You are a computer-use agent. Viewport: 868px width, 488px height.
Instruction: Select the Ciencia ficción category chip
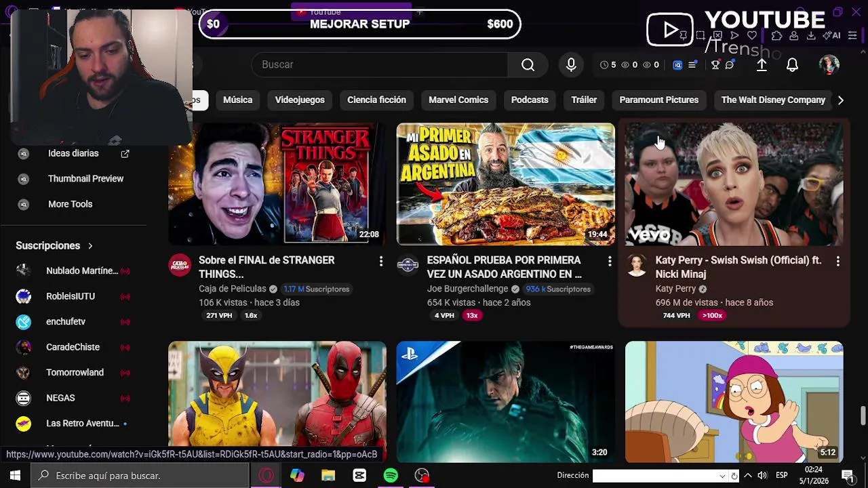tap(376, 100)
